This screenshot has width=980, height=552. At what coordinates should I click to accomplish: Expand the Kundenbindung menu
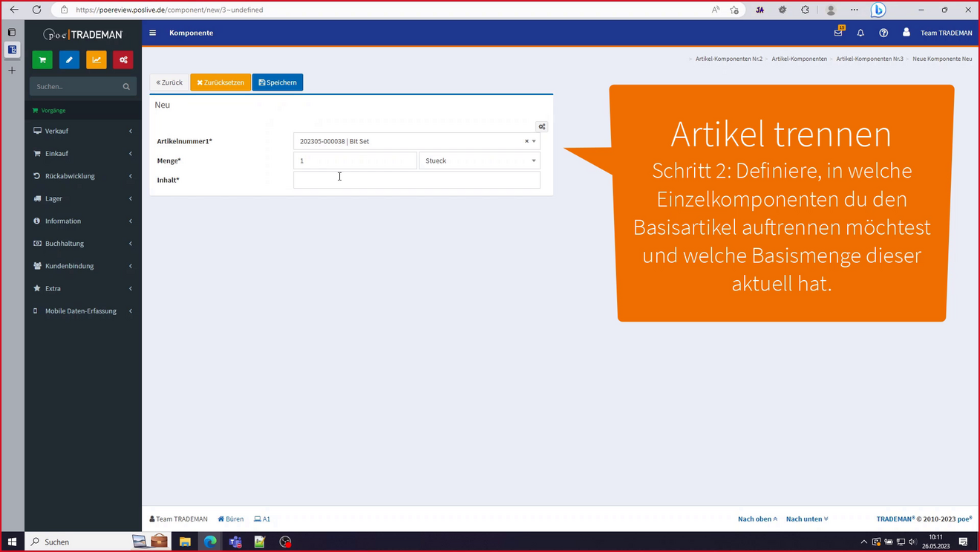(82, 266)
